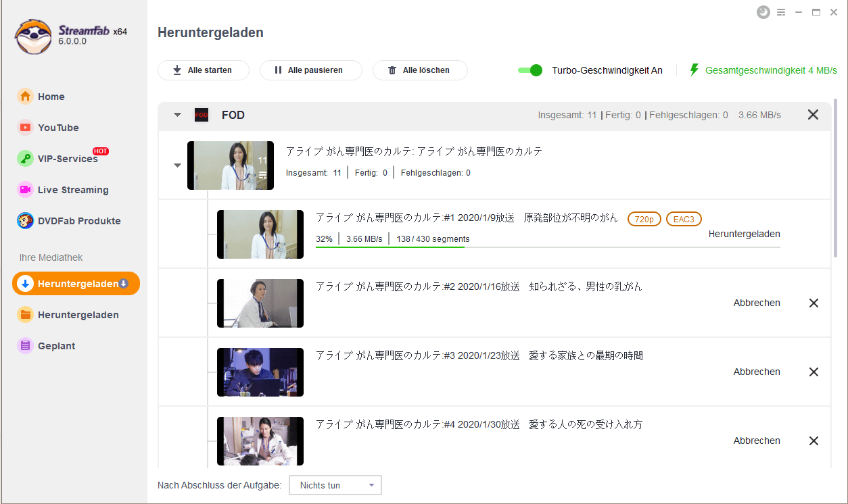Click the hamburger menu icon in title bar
The height and width of the screenshot is (504, 848).
point(781,12)
